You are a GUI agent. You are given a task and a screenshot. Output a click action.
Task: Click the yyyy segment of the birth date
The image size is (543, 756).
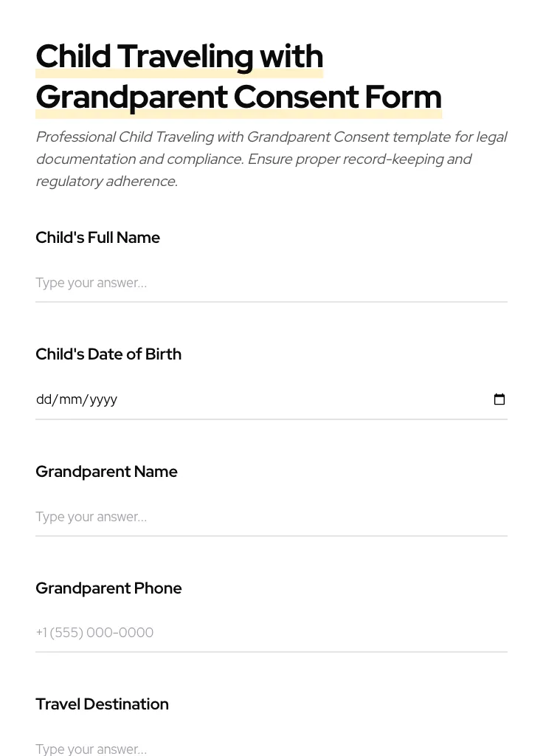tap(103, 399)
